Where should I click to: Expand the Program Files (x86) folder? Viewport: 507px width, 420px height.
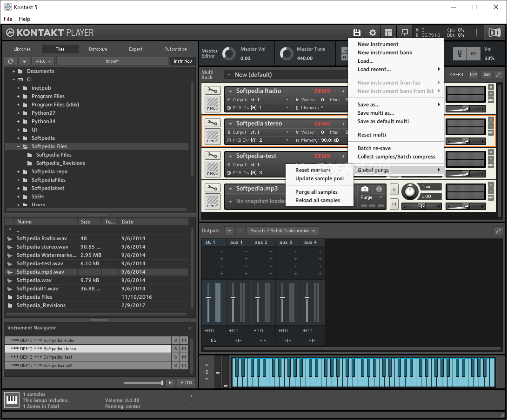coord(18,105)
